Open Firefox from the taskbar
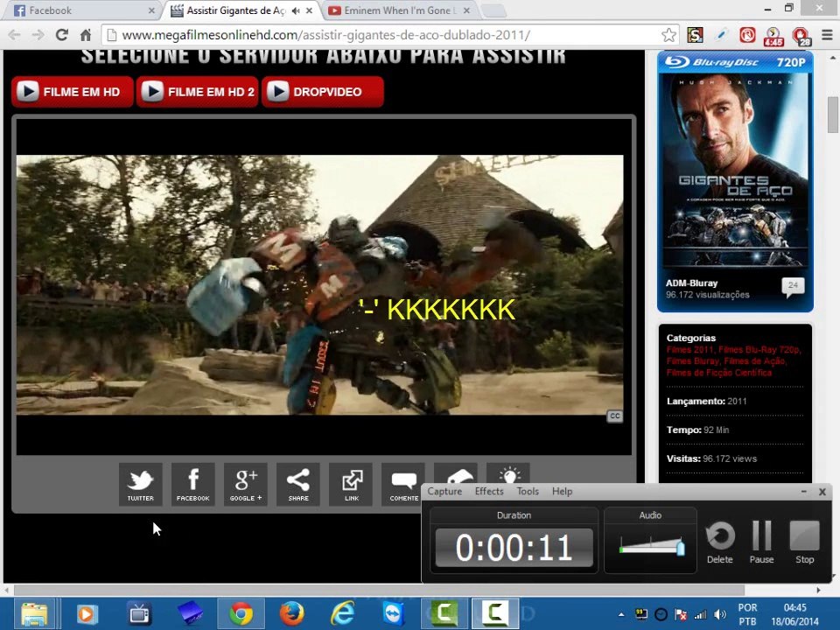This screenshot has height=630, width=840. pos(292,614)
